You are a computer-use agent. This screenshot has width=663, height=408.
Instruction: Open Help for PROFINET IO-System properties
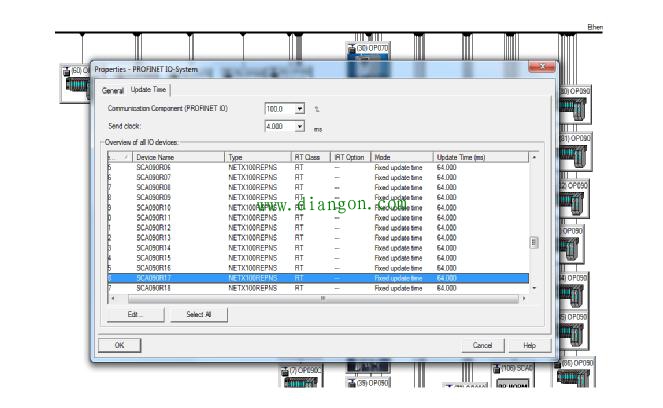(529, 345)
